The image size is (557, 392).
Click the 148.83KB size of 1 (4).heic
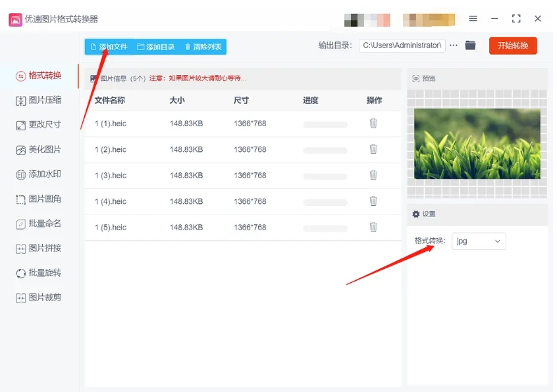pyautogui.click(x=186, y=201)
